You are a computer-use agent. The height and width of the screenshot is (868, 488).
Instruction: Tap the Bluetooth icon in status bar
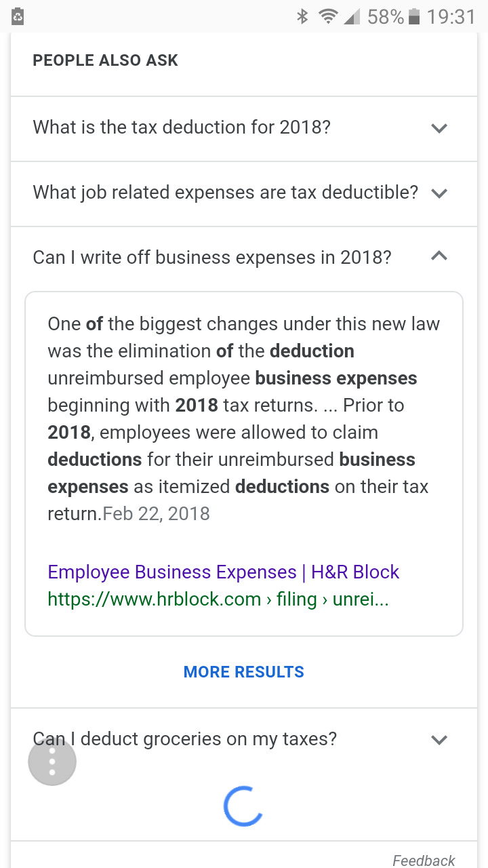tap(302, 16)
